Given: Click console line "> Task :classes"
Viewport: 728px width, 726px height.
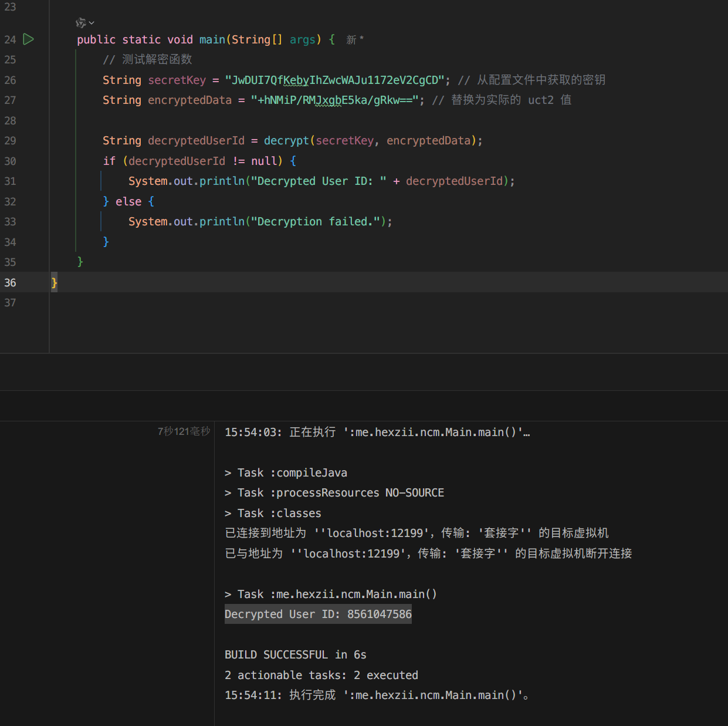Looking at the screenshot, I should [x=273, y=514].
